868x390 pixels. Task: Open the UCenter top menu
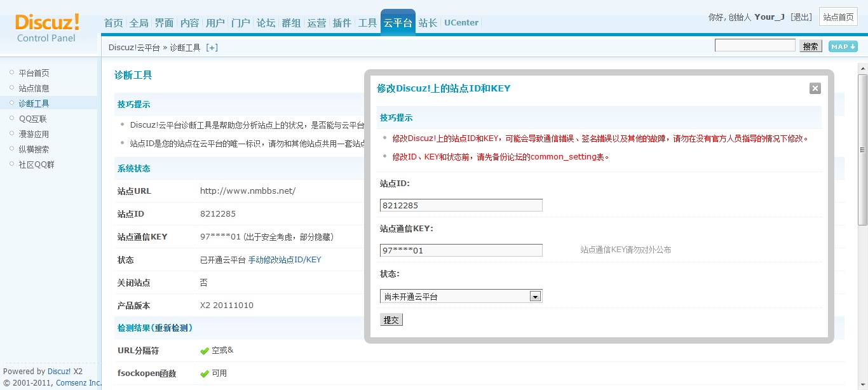(x=461, y=23)
